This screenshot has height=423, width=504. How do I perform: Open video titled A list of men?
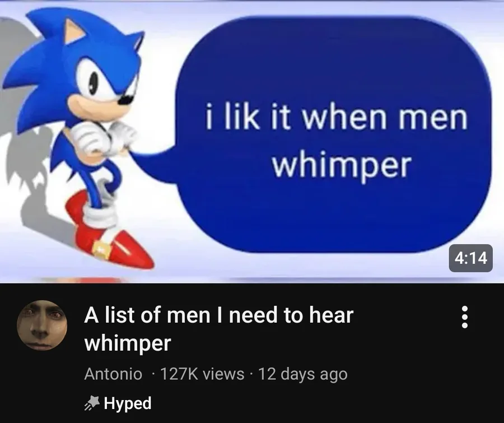(x=218, y=329)
